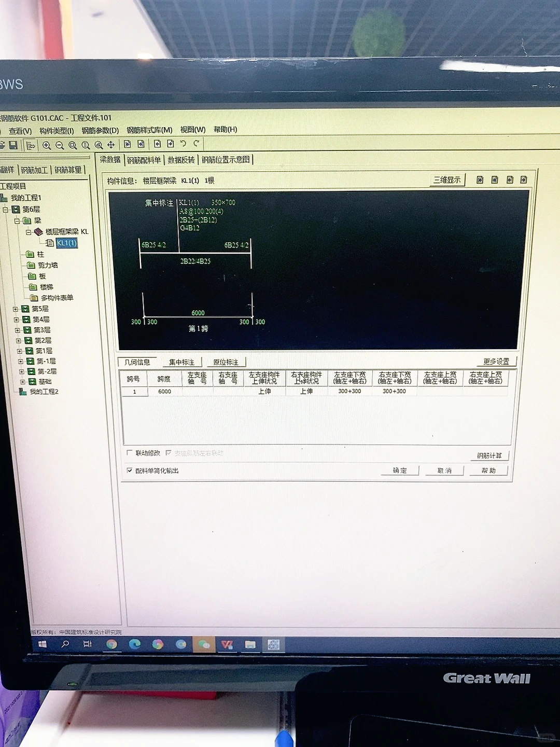Select the 集中标注 sub-tab
Viewport: 560px width, 747px height.
point(181,362)
